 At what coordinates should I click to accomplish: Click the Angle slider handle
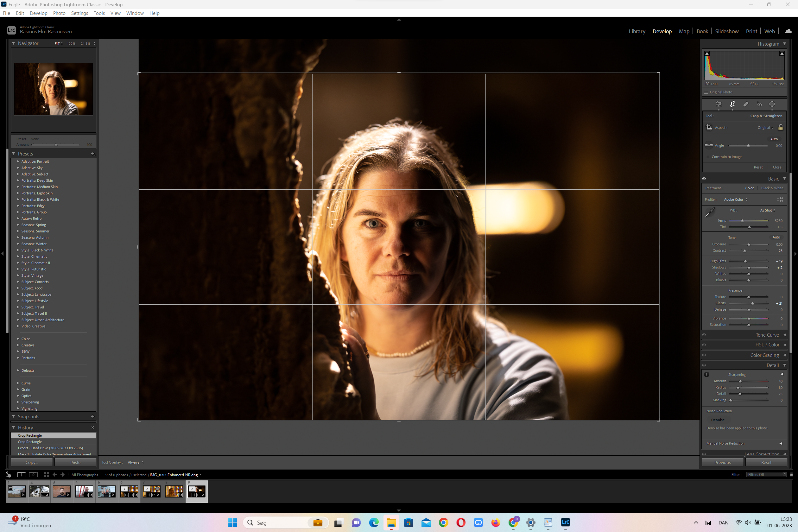point(748,146)
